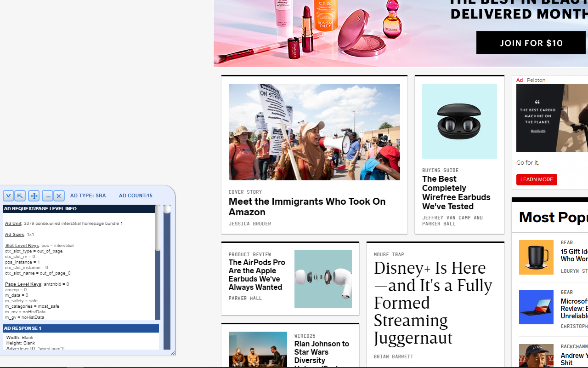Click the m_categories = moat_safe line
The image size is (588, 368).
pyautogui.click(x=32, y=306)
